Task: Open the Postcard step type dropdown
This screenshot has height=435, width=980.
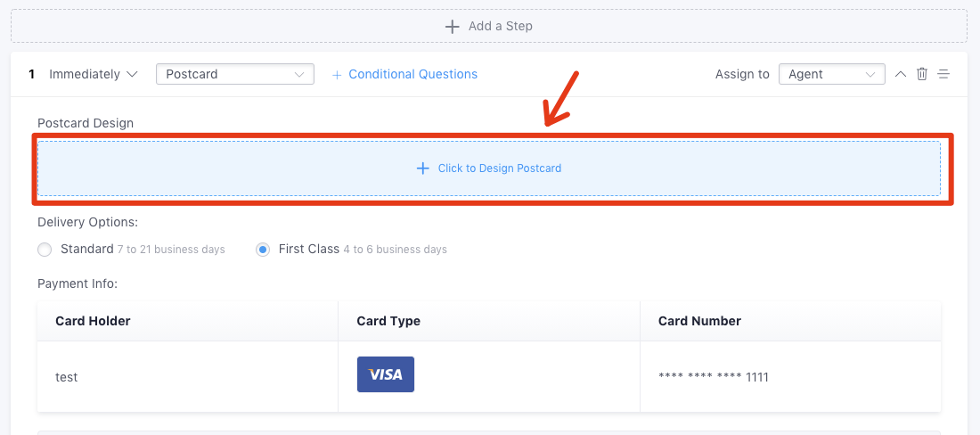Action: (235, 74)
